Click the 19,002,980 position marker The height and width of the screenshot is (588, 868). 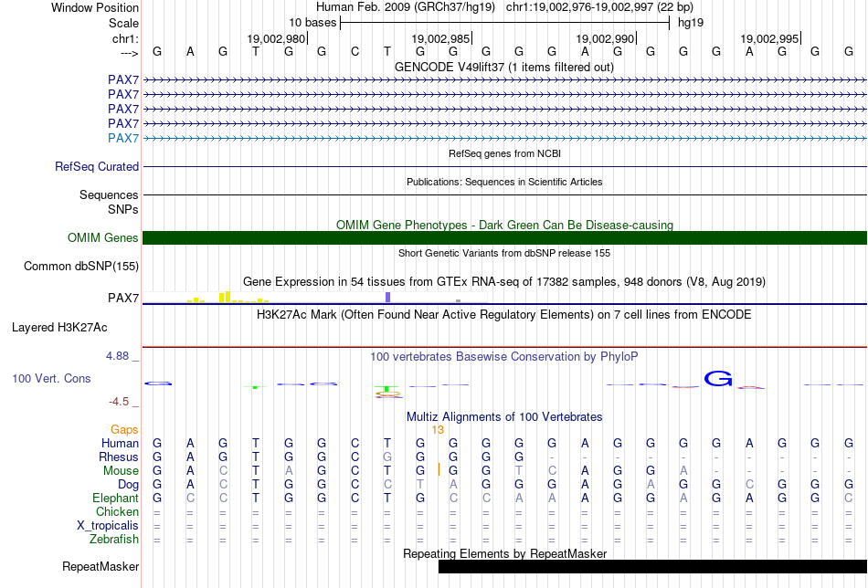(x=276, y=38)
